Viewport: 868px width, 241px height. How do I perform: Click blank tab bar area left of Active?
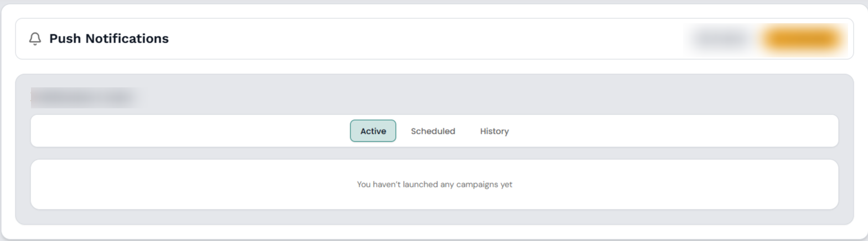188,131
